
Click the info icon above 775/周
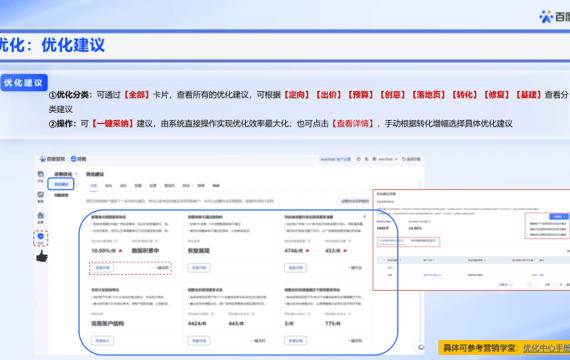tap(349, 314)
